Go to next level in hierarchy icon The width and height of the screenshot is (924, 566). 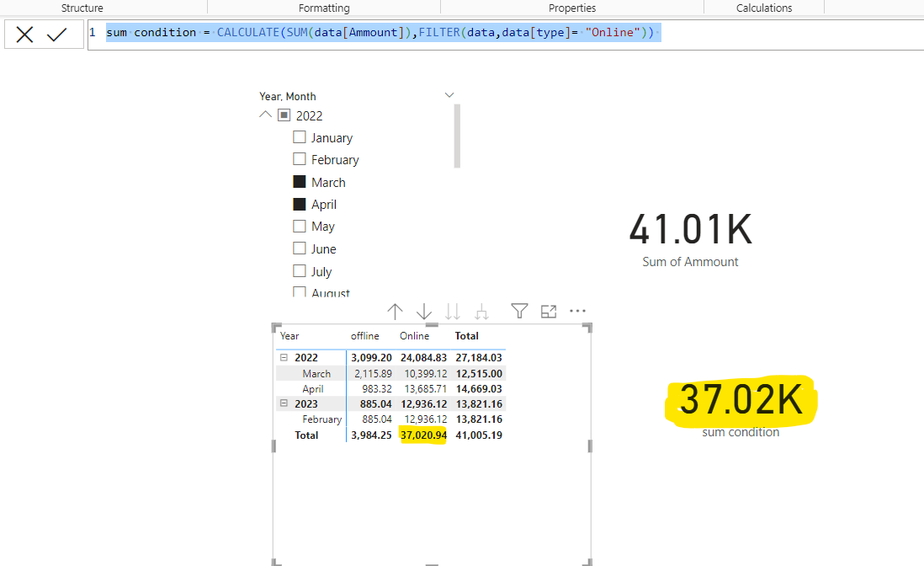453,312
